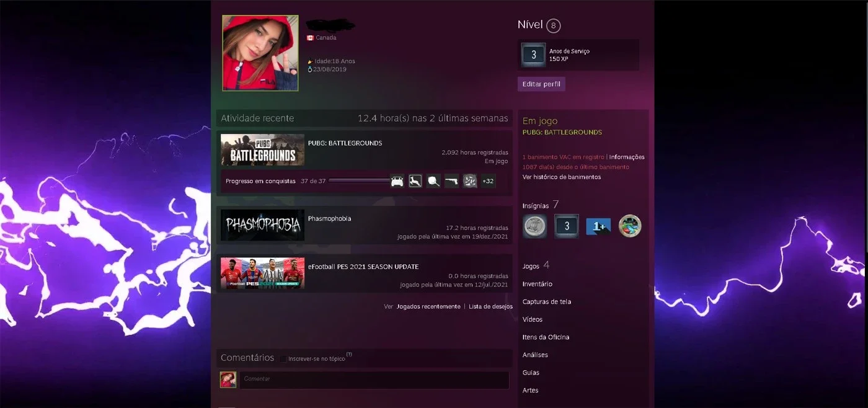Image resolution: width=868 pixels, height=408 pixels.
Task: Open the Jogados recentemente link
Action: tap(428, 306)
